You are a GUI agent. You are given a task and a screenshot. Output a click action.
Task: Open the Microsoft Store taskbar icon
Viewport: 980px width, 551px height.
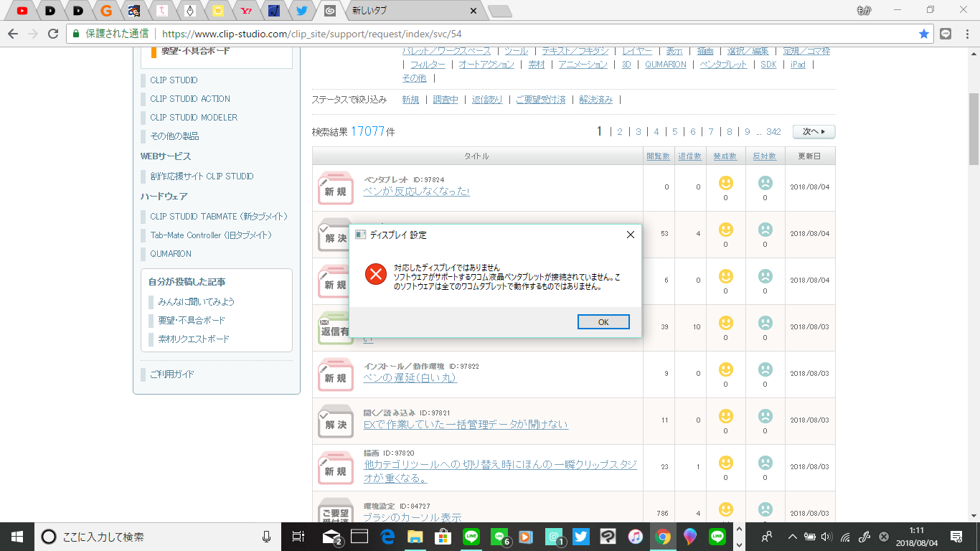[443, 536]
